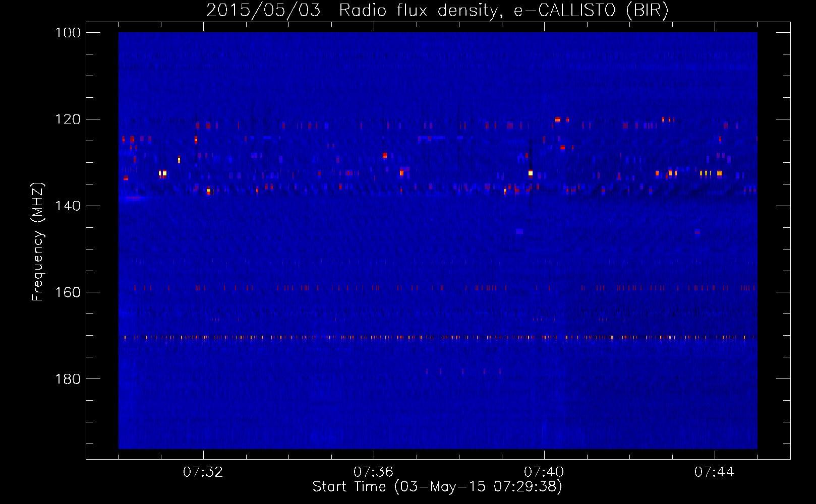
Task: Click the date '2015/05/03' in the title
Action: [x=263, y=11]
